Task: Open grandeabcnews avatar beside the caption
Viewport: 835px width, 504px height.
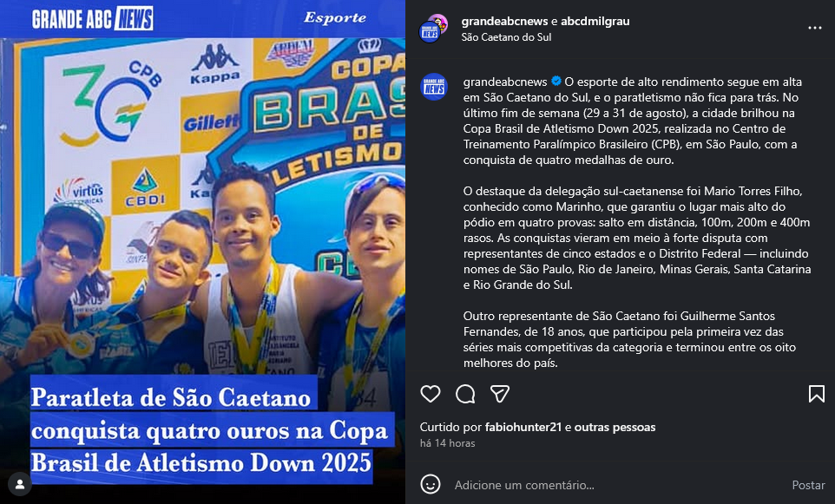Action: point(433,87)
